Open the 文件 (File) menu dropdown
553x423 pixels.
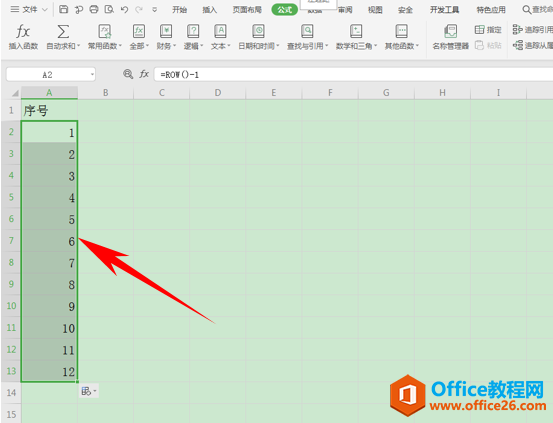tap(29, 10)
